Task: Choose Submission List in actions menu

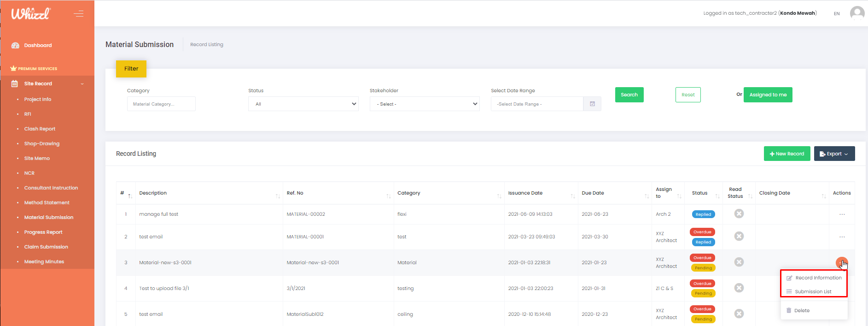Action: (x=813, y=291)
